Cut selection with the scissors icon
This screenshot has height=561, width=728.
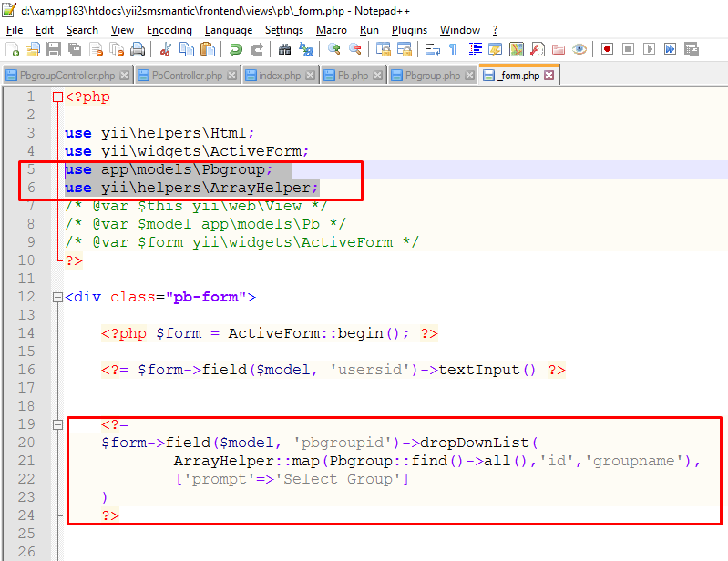(165, 49)
